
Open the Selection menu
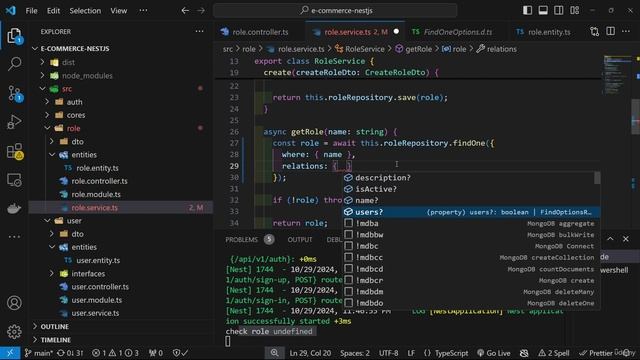click(x=85, y=11)
